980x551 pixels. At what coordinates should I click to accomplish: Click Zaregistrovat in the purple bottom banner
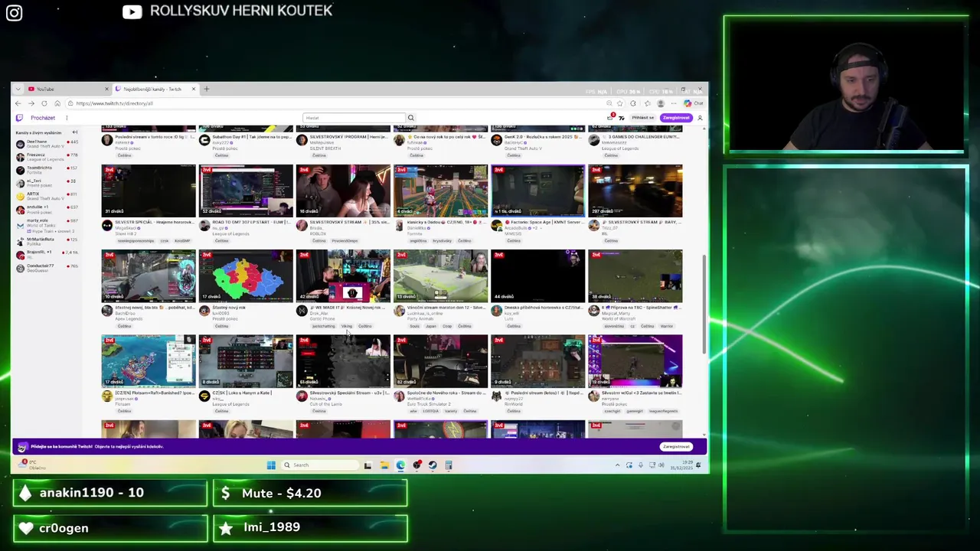point(676,446)
